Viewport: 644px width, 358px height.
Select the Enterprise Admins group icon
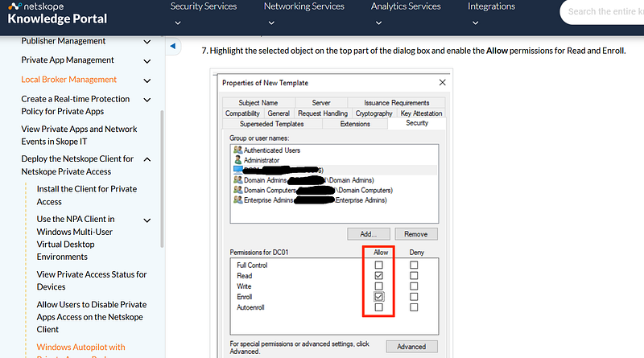[237, 200]
